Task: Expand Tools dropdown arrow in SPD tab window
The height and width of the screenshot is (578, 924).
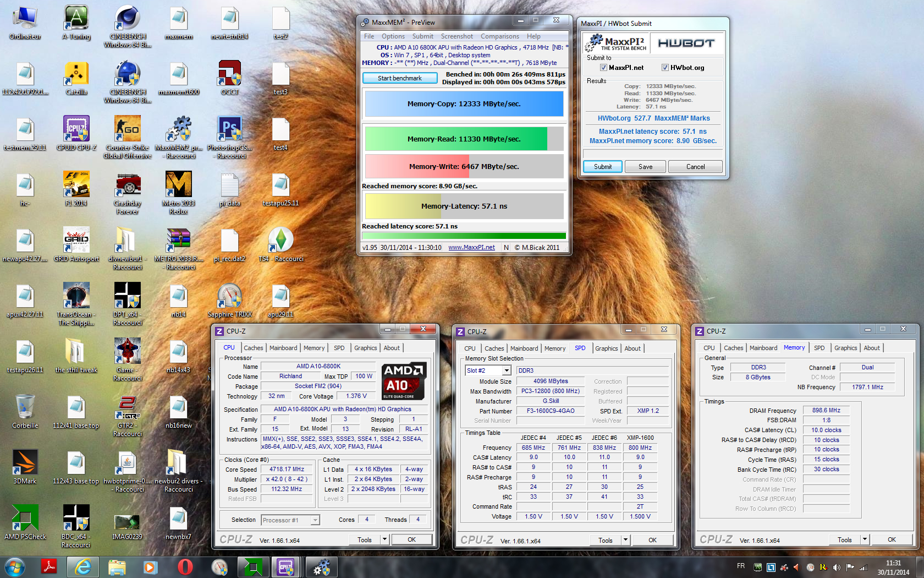Action: tap(625, 540)
